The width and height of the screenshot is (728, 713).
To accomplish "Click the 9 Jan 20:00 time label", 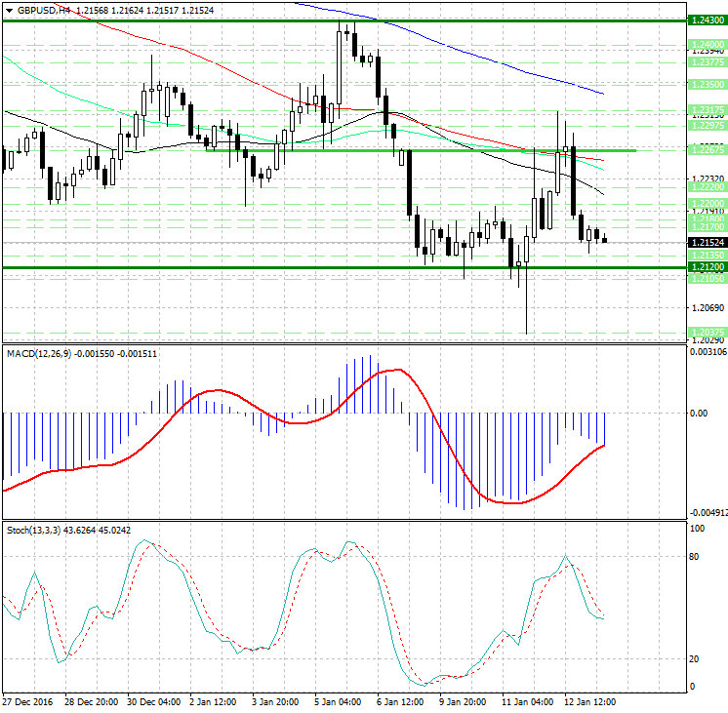I will [x=462, y=702].
